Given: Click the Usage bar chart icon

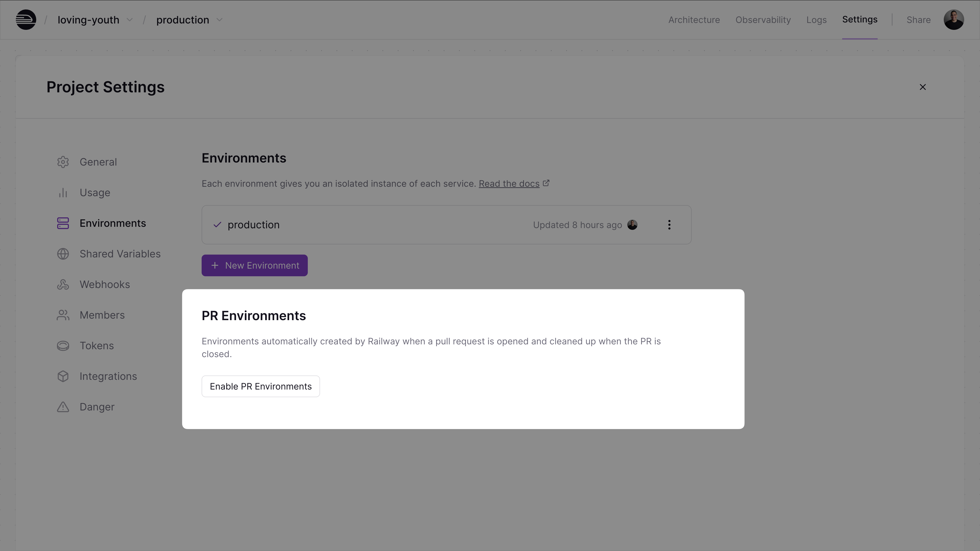Looking at the screenshot, I should (63, 192).
